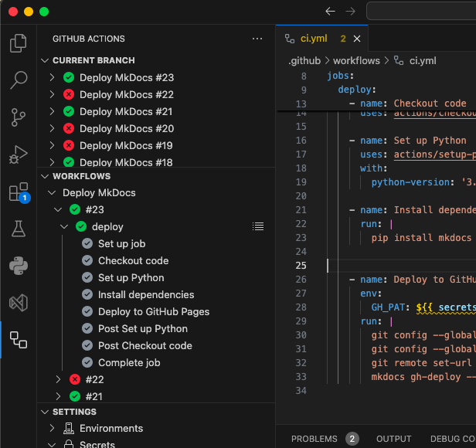Viewport: 476px width, 448px height.
Task: Click command center search field in title bar
Action: 421,11
